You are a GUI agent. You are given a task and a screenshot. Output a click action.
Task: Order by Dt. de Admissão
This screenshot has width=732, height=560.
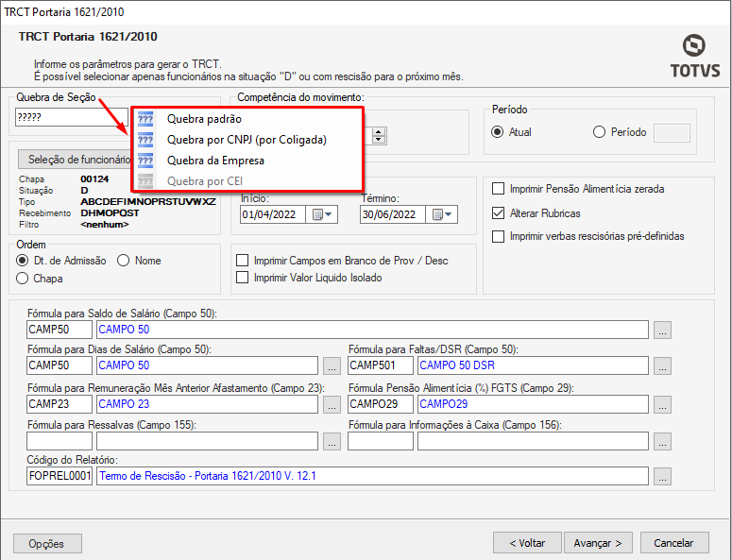(22, 261)
